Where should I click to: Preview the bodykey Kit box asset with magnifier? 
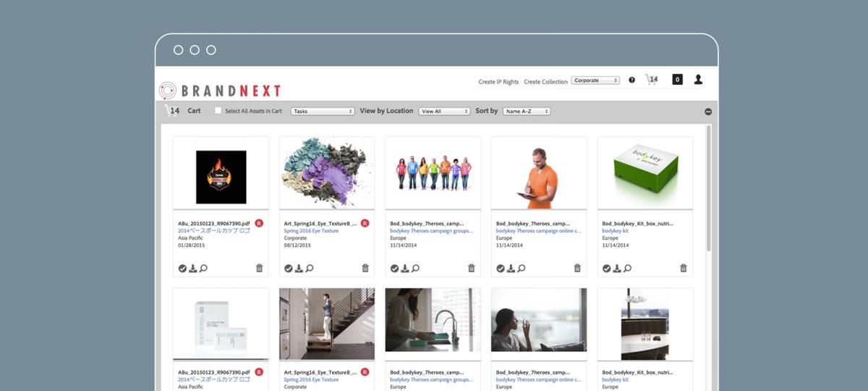click(x=628, y=268)
